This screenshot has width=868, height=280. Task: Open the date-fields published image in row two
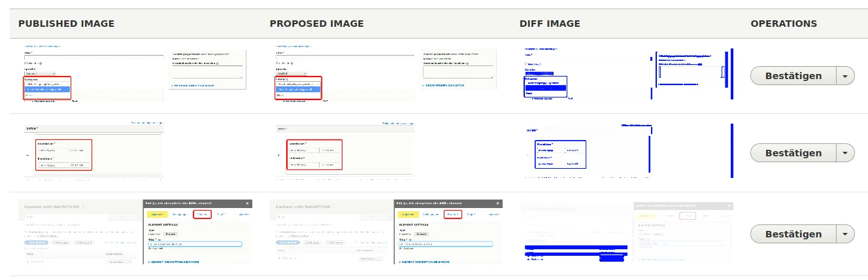tap(92, 151)
